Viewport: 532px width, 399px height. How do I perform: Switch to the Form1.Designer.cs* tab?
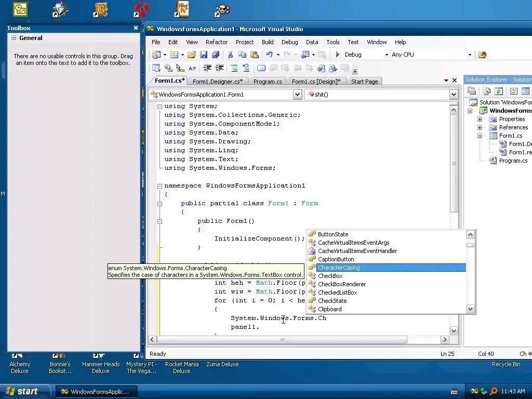pyautogui.click(x=218, y=82)
